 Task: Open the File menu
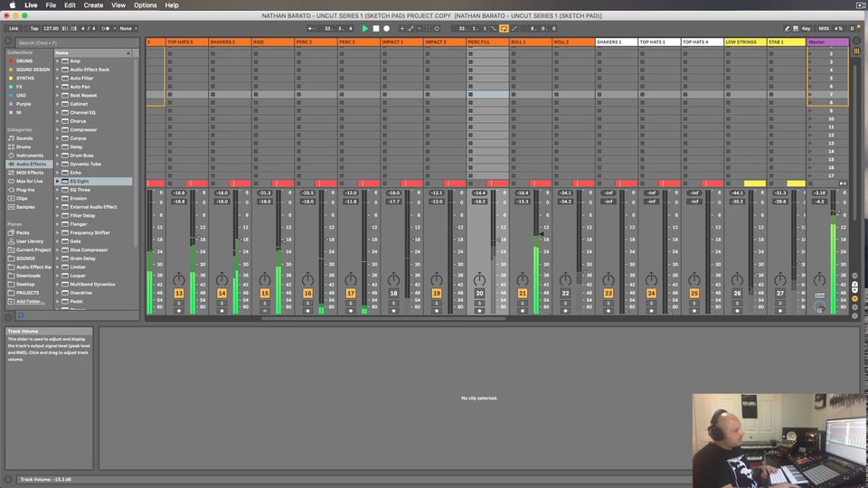(51, 5)
